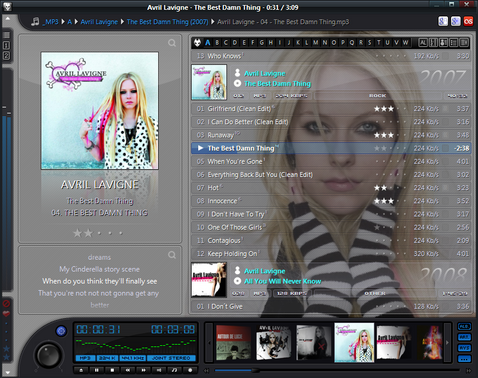Click the AL view mode icon
478x378 pixels.
(423, 42)
